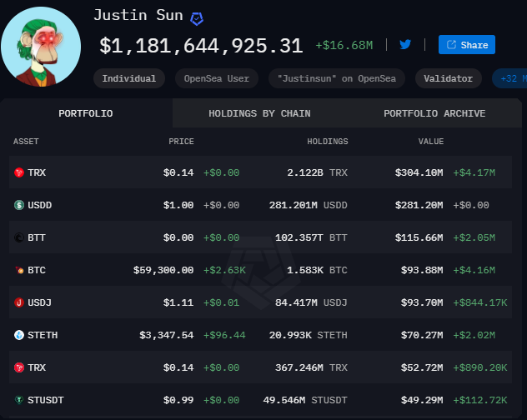
Task: Click the $52.72M value cell
Action: click(x=422, y=367)
